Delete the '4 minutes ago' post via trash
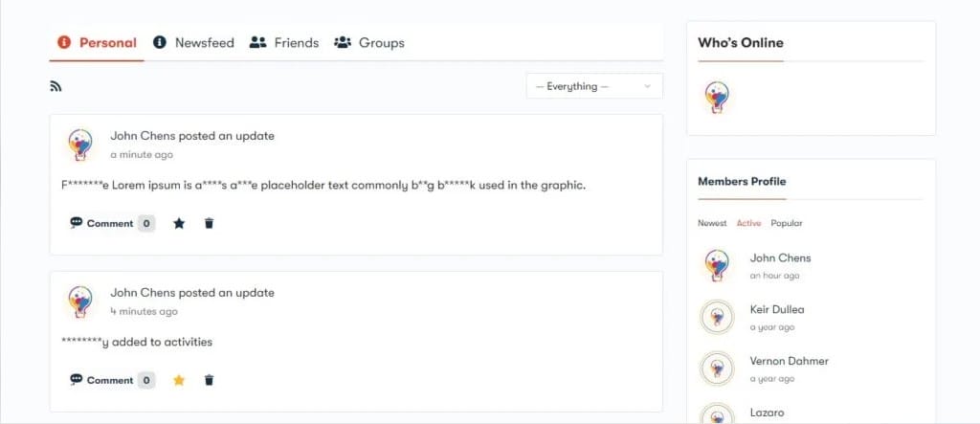The image size is (980, 424). [x=210, y=380]
